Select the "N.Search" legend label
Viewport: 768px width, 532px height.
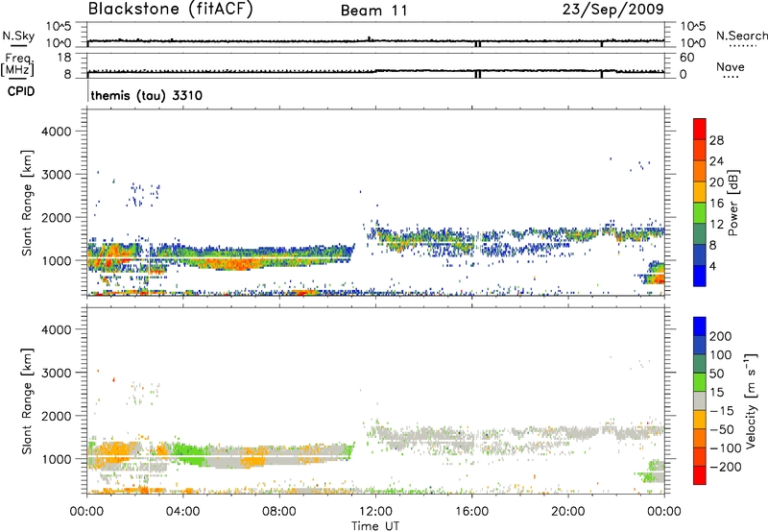pyautogui.click(x=742, y=36)
